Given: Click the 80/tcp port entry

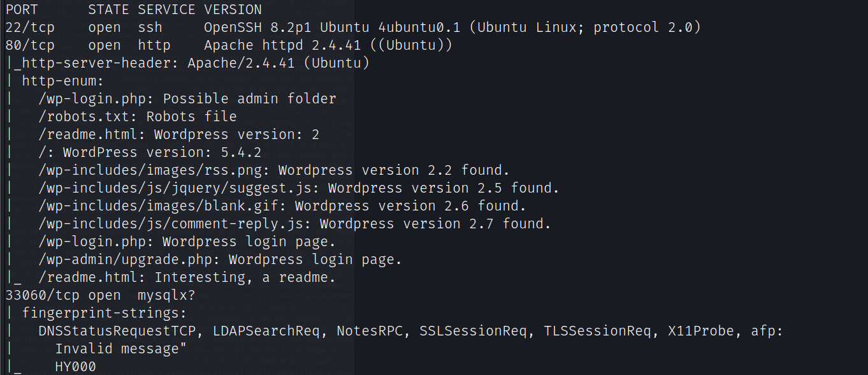Looking at the screenshot, I should click(x=30, y=45).
